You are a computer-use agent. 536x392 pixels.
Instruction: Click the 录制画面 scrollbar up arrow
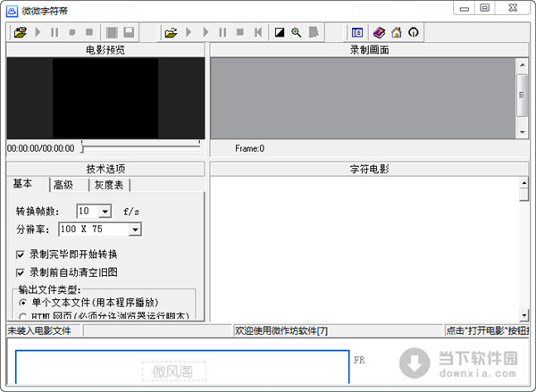[523, 65]
